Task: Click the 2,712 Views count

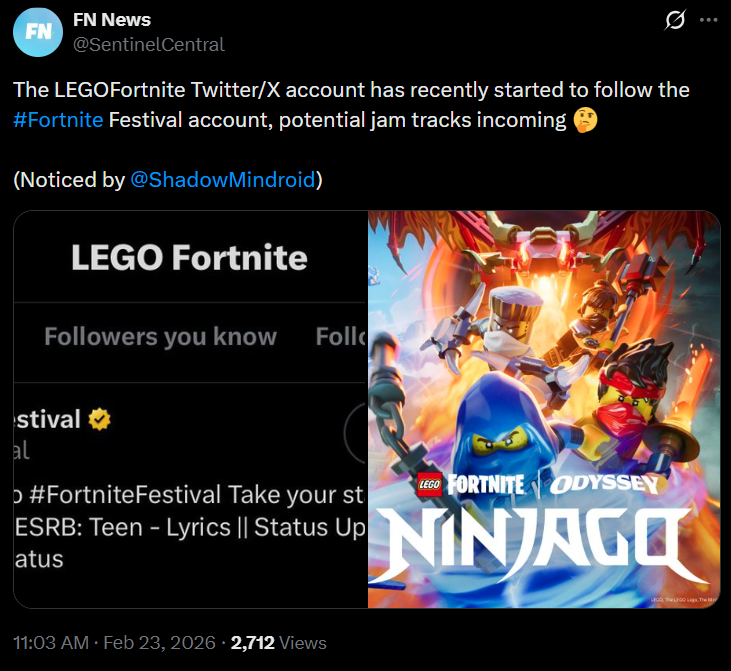Action: coord(278,643)
